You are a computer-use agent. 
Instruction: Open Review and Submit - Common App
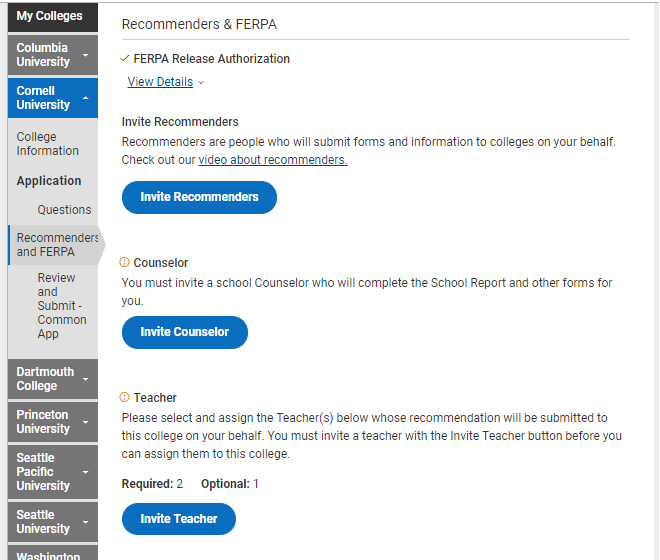tap(62, 306)
